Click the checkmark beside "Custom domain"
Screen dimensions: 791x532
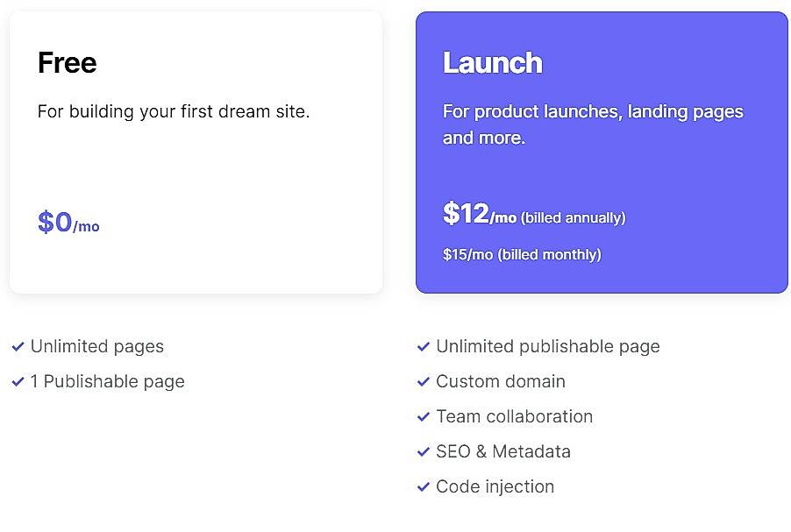click(x=424, y=381)
